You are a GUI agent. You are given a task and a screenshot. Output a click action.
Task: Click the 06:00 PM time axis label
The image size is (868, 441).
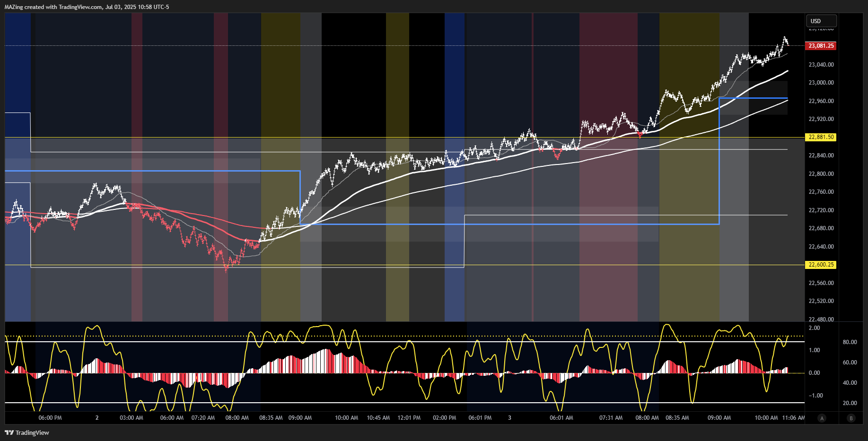pos(50,418)
